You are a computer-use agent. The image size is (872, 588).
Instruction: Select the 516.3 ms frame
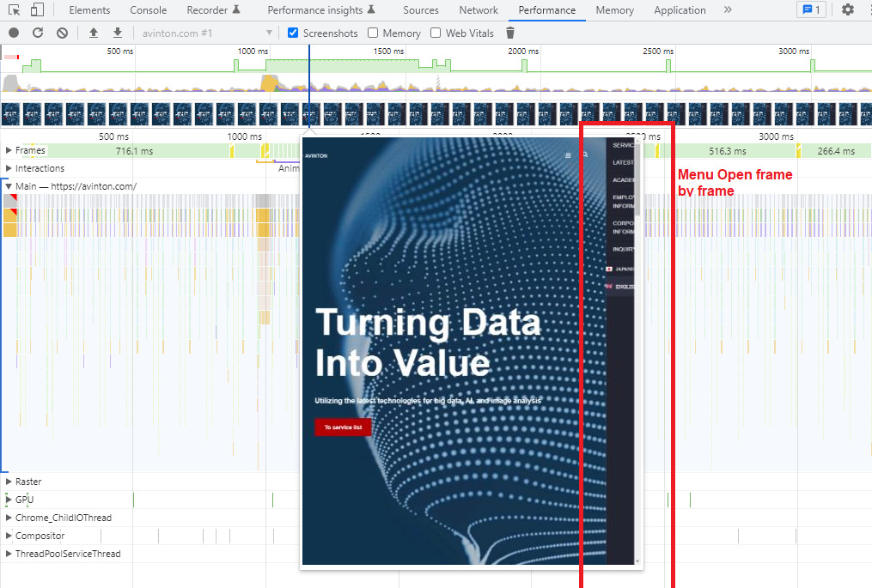728,150
